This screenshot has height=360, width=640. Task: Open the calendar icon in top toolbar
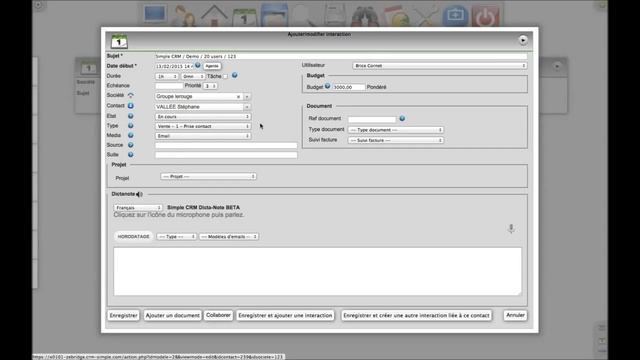coord(244,16)
